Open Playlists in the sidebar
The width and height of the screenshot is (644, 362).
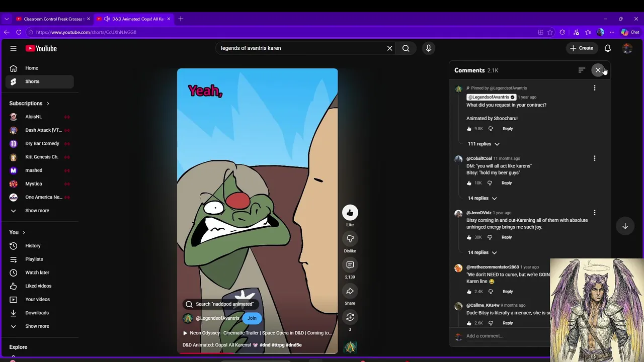39,259
